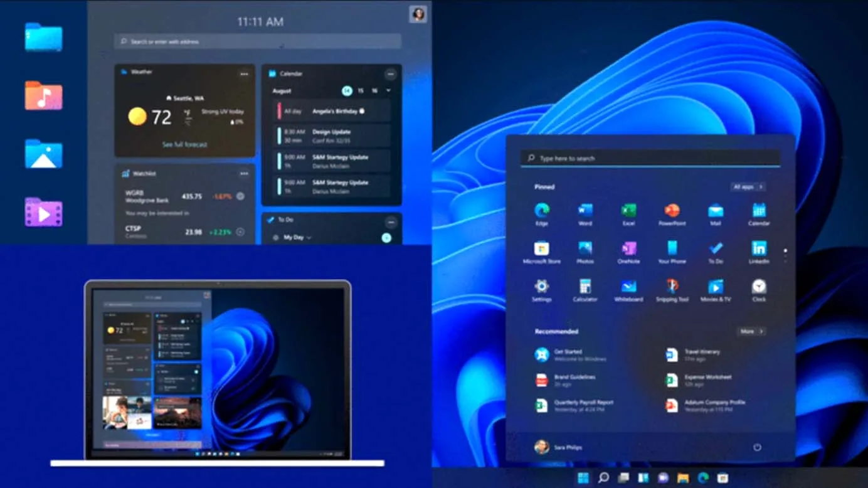The width and height of the screenshot is (868, 488).
Task: Open Settings from the Start menu
Action: point(541,290)
